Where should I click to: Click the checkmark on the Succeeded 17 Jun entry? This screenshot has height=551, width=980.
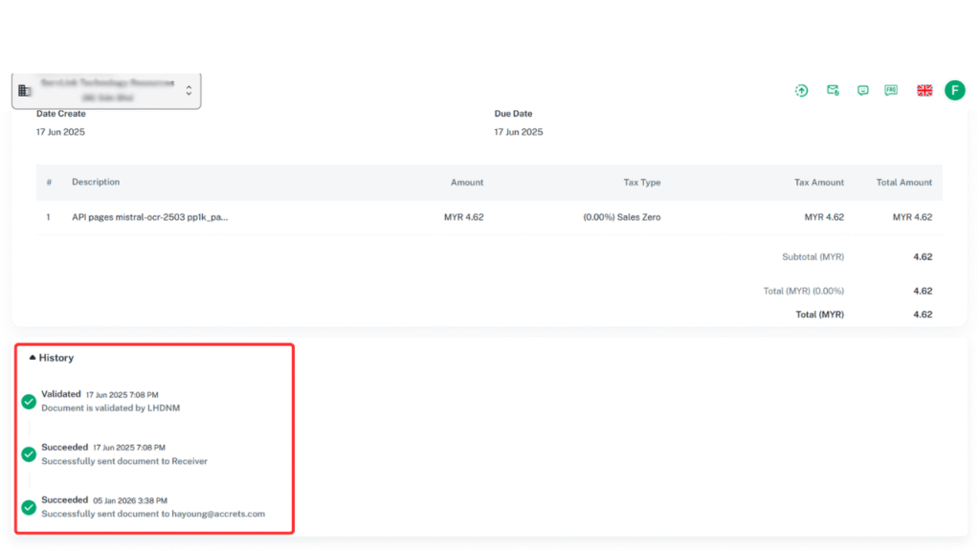29,454
